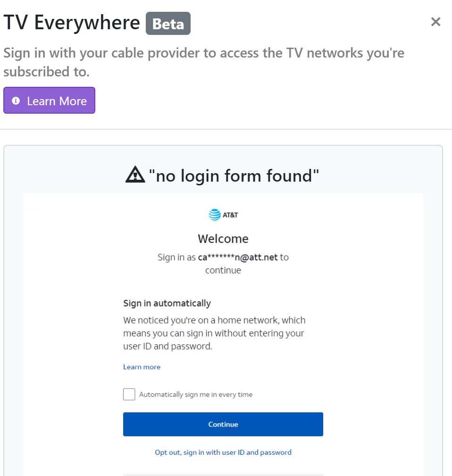Open the small blue Learn more link

(x=142, y=367)
